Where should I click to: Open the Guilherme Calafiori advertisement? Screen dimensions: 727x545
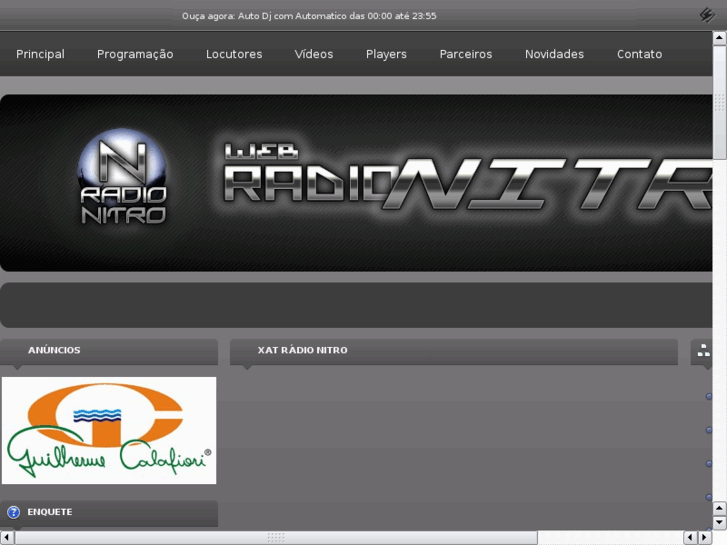(x=109, y=430)
